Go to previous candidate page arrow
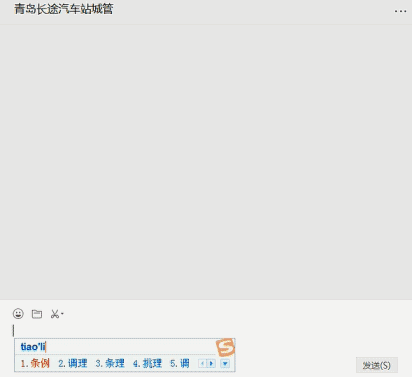Viewport: 412px width, 377px height. 202,363
